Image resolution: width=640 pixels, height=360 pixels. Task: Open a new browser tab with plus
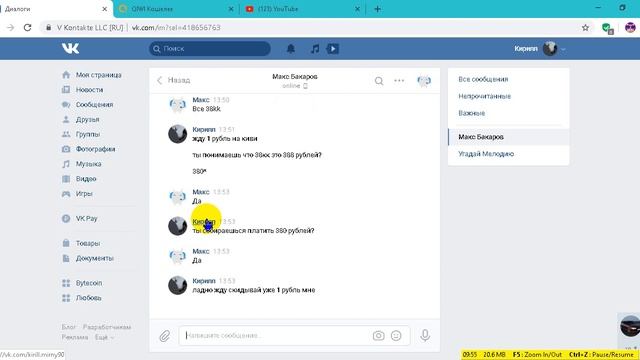tap(377, 9)
